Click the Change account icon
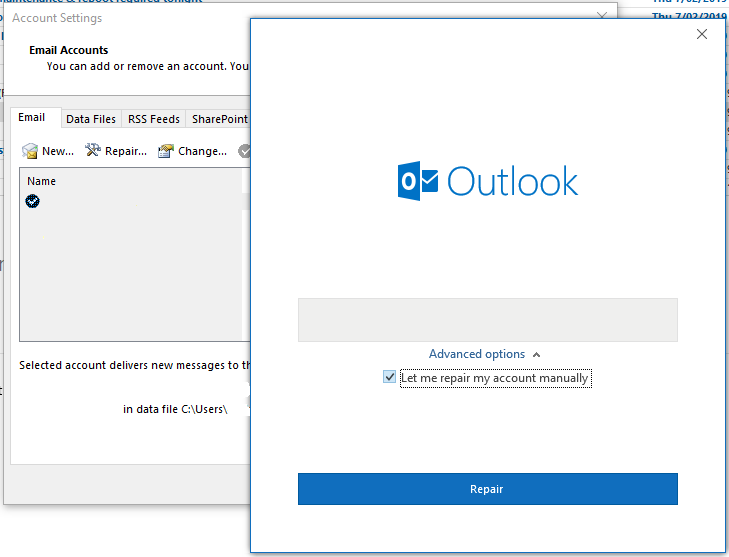Viewport: 729px width, 557px height. [166, 151]
